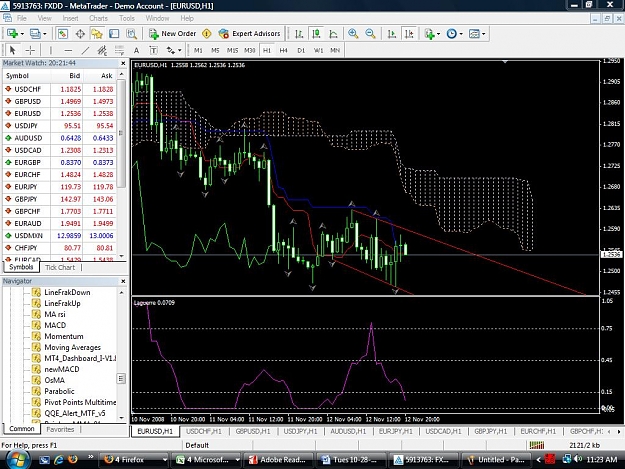
Task: Switch to MN timeframe
Action: 335,50
